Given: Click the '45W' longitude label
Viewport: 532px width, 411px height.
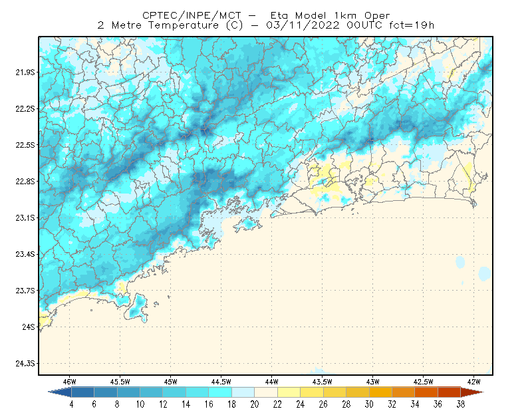Looking at the screenshot, I should click(171, 382).
